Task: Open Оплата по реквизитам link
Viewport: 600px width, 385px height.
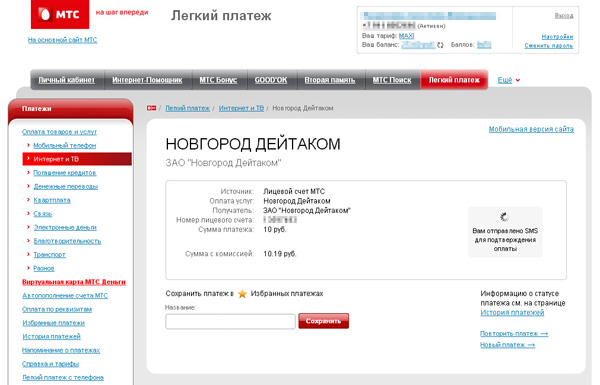Action: tap(57, 309)
